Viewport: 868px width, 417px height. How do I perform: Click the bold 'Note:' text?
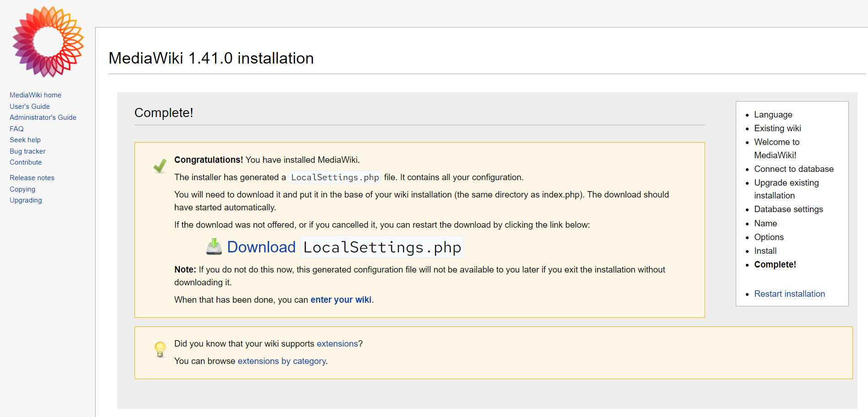pos(185,270)
